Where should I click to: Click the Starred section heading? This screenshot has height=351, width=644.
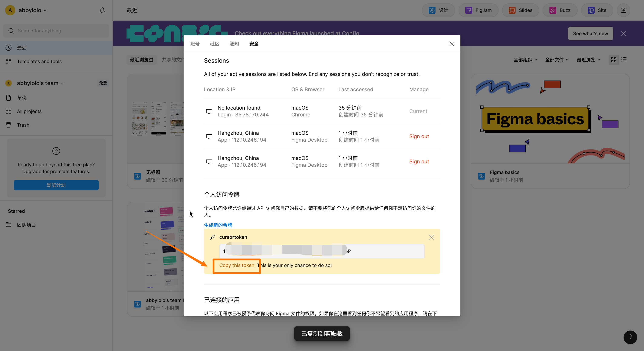[x=16, y=211]
